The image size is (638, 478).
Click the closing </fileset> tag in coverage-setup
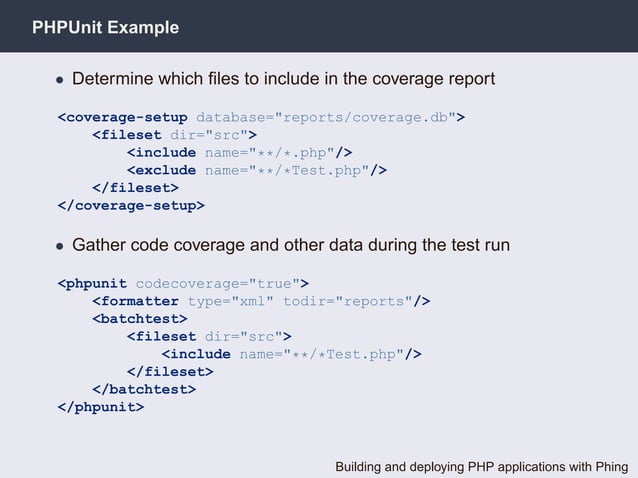[x=135, y=188]
